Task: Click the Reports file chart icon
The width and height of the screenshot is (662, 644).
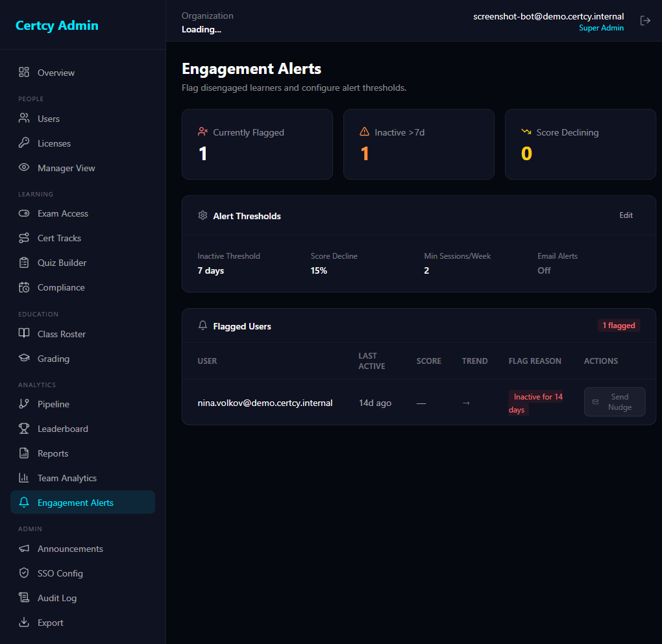Action: tap(24, 453)
